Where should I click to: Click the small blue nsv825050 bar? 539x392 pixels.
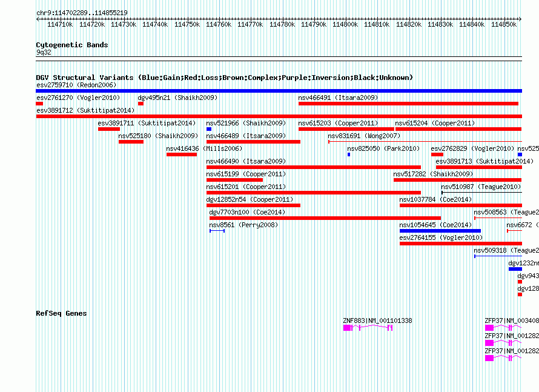click(349, 154)
